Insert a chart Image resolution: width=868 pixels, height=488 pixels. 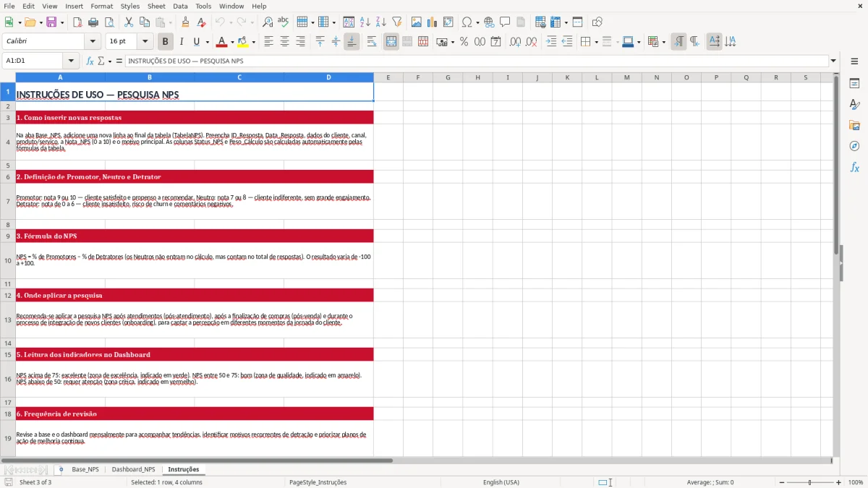click(x=433, y=22)
